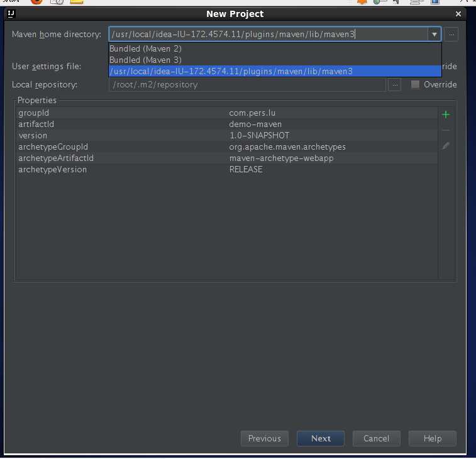Click the Local repository path field
Image resolution: width=476 pixels, height=459 pixels.
[247, 85]
